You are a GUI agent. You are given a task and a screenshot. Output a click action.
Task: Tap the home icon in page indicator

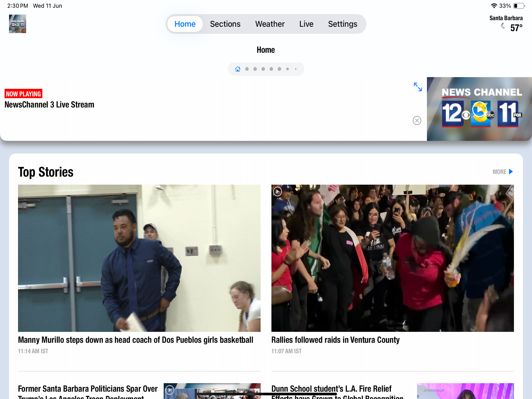(238, 69)
